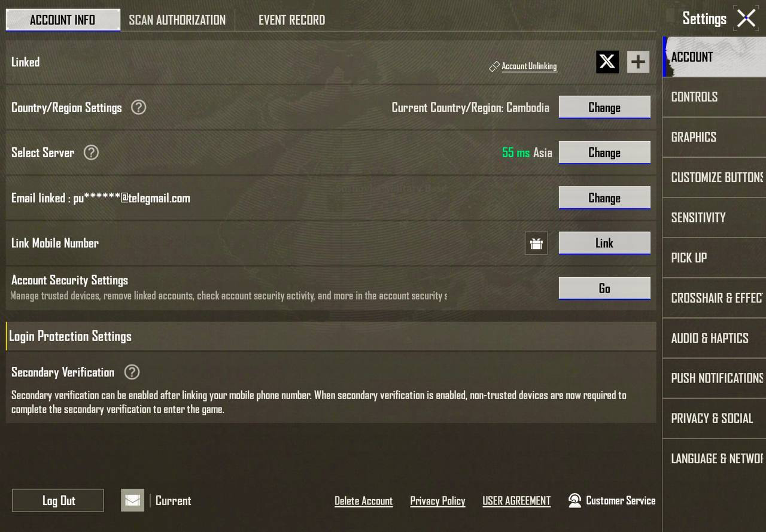Open the Delete Account link
Image resolution: width=766 pixels, height=532 pixels.
(x=364, y=501)
